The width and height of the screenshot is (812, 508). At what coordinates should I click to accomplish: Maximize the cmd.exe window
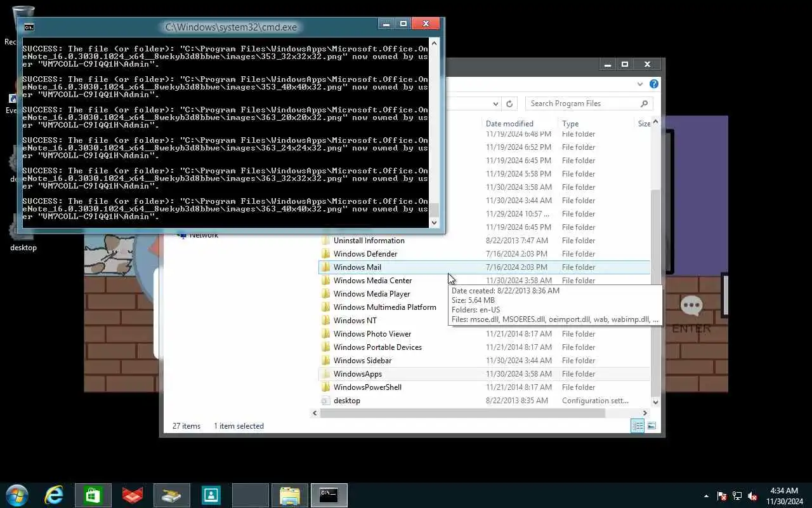click(403, 24)
